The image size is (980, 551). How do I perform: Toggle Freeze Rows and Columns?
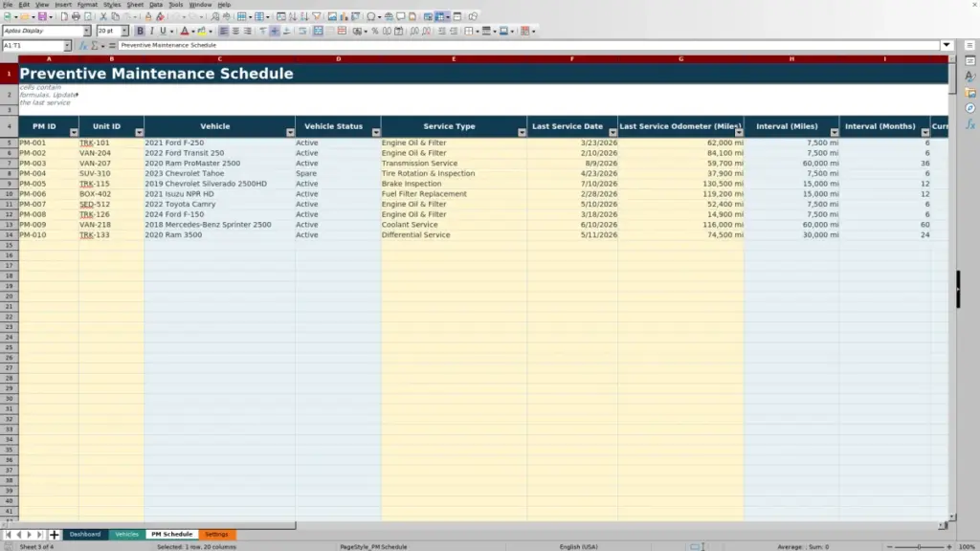tap(440, 17)
